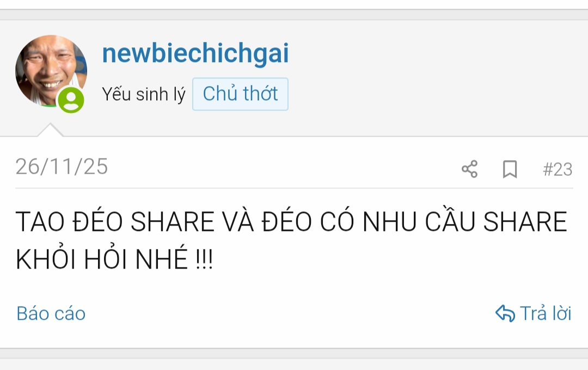Click the Chủ thớt badge
Screen dimensions: 588x370
(x=241, y=94)
